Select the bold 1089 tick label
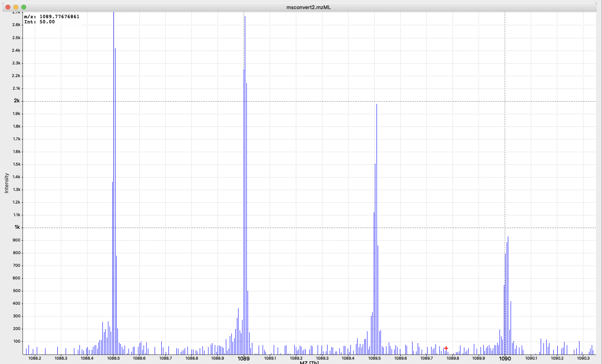The width and height of the screenshot is (602, 364). point(243,359)
